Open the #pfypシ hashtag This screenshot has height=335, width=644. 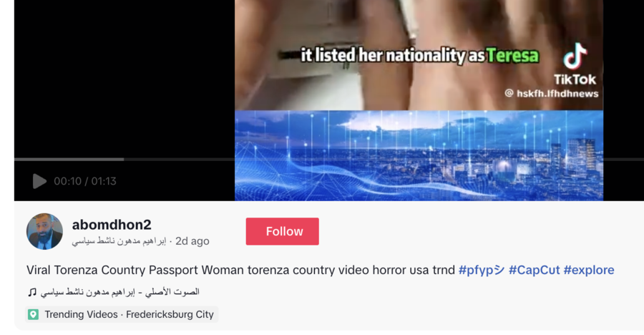(x=482, y=270)
